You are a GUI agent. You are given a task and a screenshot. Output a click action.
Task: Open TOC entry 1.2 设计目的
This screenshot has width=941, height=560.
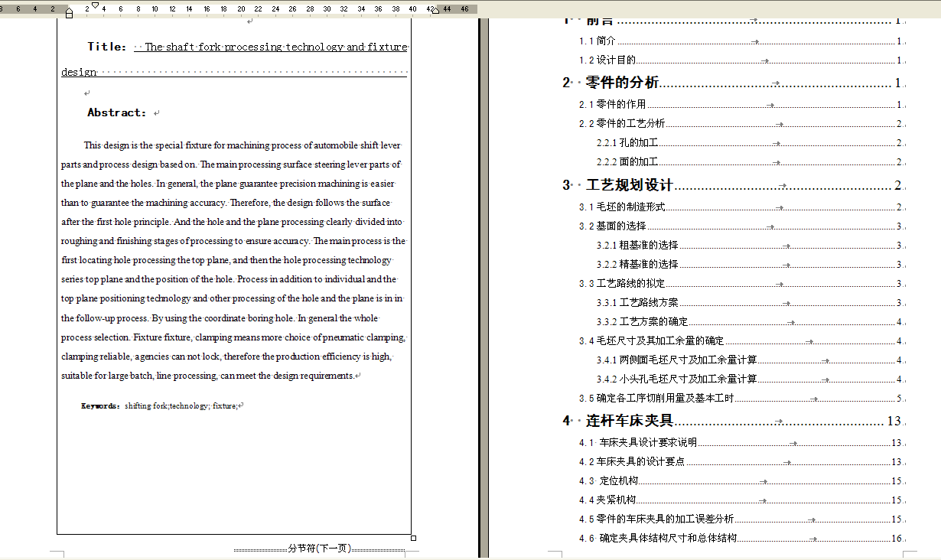click(741, 60)
